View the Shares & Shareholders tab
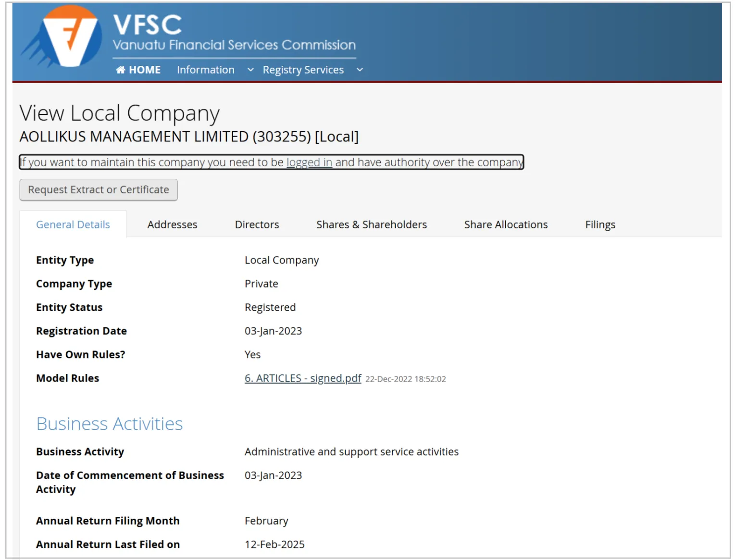Image resolution: width=735 pixels, height=560 pixels. pos(372,224)
